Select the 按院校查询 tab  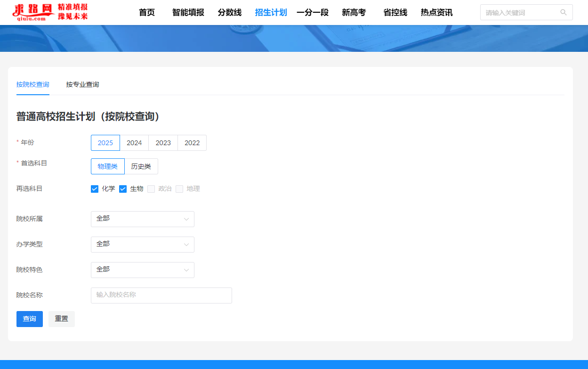pyautogui.click(x=32, y=84)
